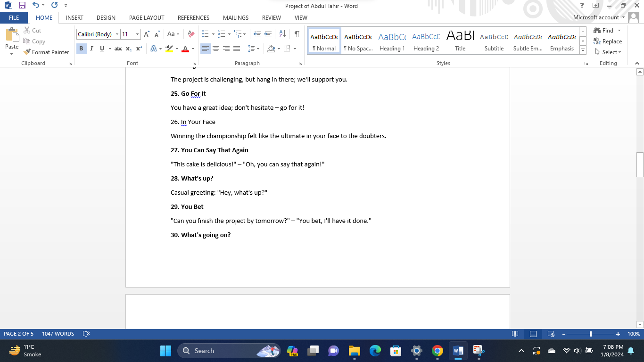Viewport: 644px width, 362px height.
Task: Toggle Strikethrough formatting
Action: tap(118, 49)
